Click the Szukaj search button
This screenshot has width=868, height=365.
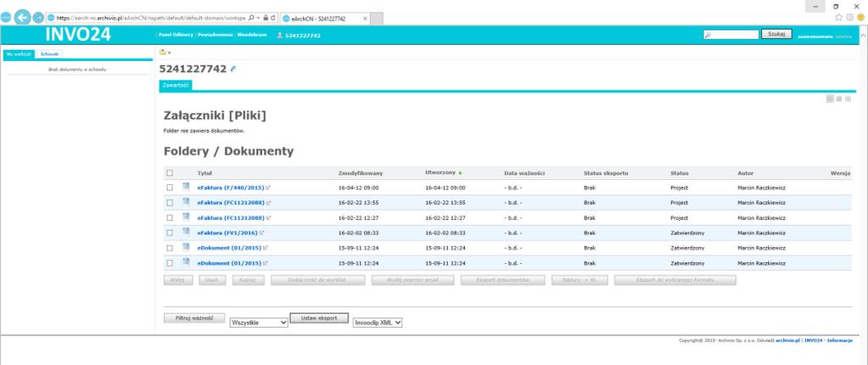(x=776, y=34)
